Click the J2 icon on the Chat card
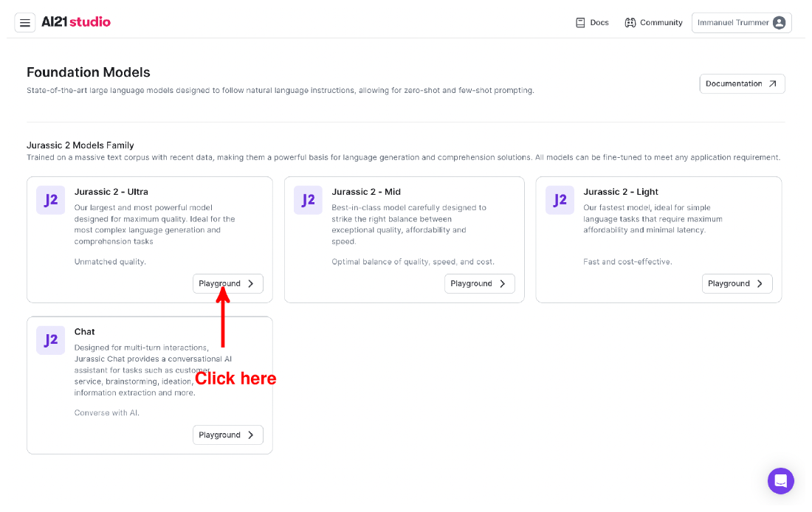 point(51,340)
